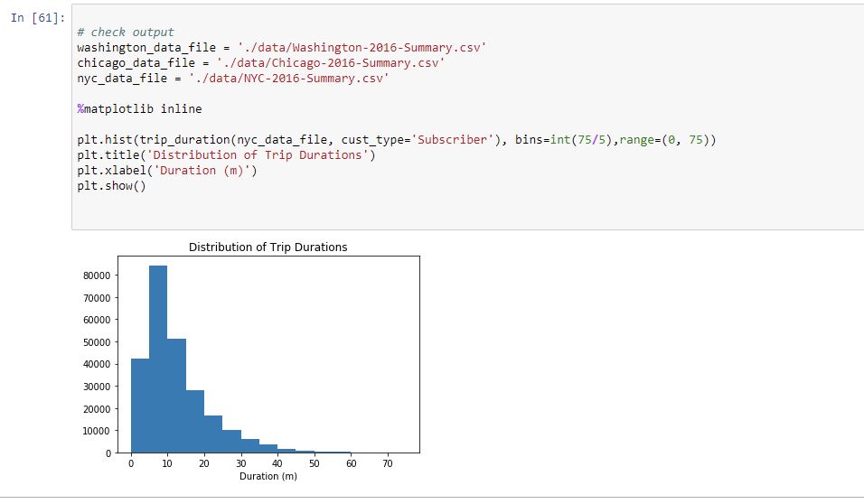Viewport: 864px width, 504px height.
Task: Click the first histogram bar at 0
Action: (x=140, y=406)
